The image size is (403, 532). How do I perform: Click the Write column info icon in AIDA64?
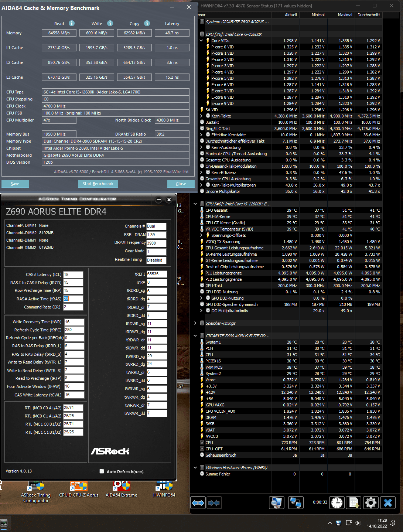110,23
